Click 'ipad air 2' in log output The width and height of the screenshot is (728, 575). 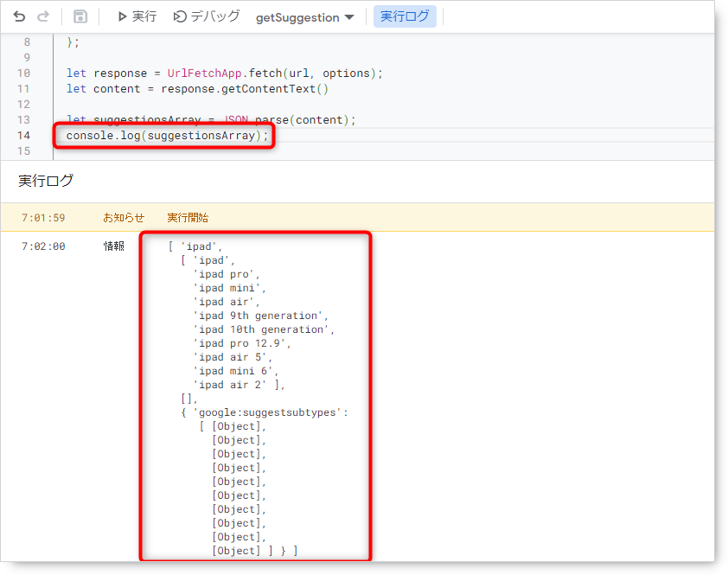(x=230, y=385)
